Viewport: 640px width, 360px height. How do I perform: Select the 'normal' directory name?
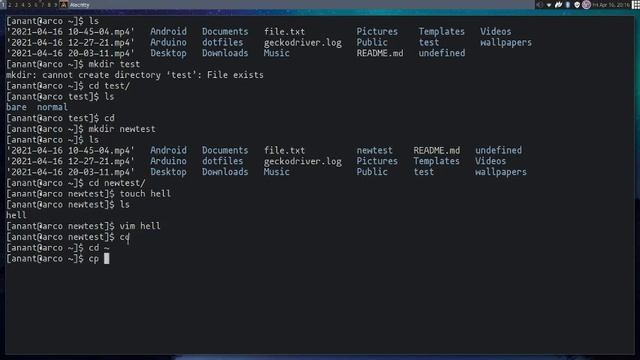pyautogui.click(x=52, y=107)
